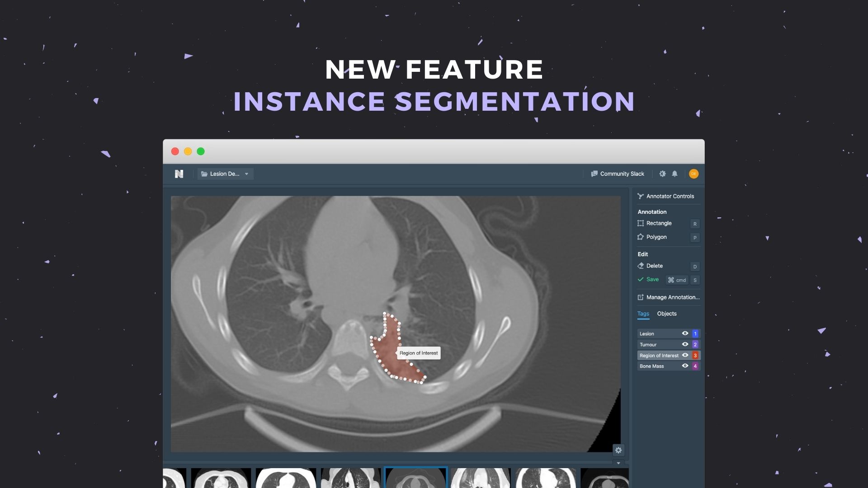Open settings gear in top bar
This screenshot has height=488, width=868.
tap(662, 174)
